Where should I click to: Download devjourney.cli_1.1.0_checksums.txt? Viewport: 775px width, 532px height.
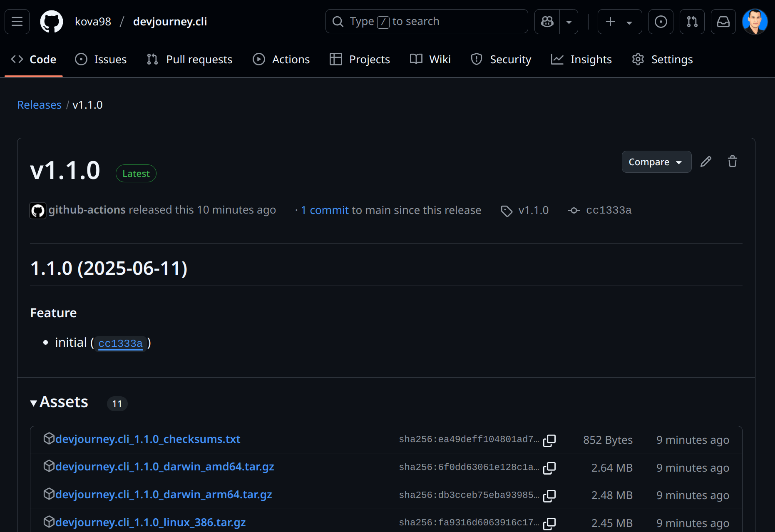click(x=148, y=439)
